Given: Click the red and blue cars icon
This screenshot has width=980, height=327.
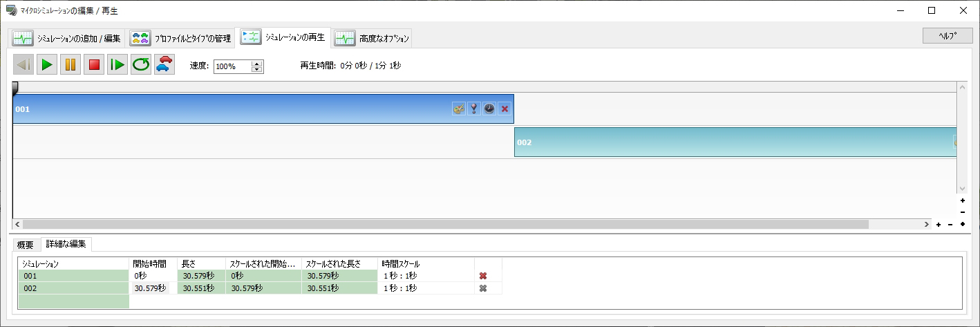Looking at the screenshot, I should [x=164, y=65].
